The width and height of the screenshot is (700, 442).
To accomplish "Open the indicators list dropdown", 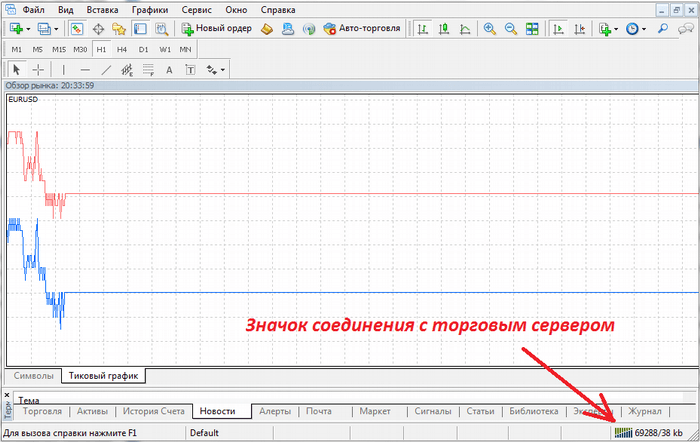I will pyautogui.click(x=618, y=29).
